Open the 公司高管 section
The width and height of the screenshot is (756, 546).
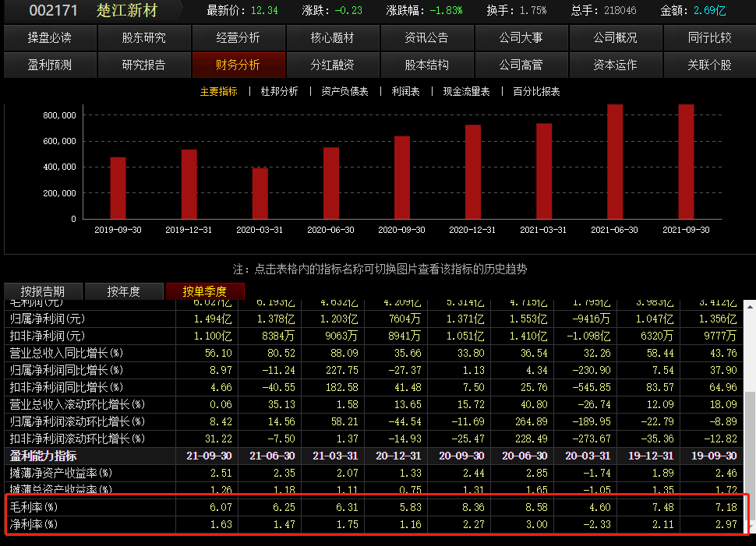tap(520, 65)
